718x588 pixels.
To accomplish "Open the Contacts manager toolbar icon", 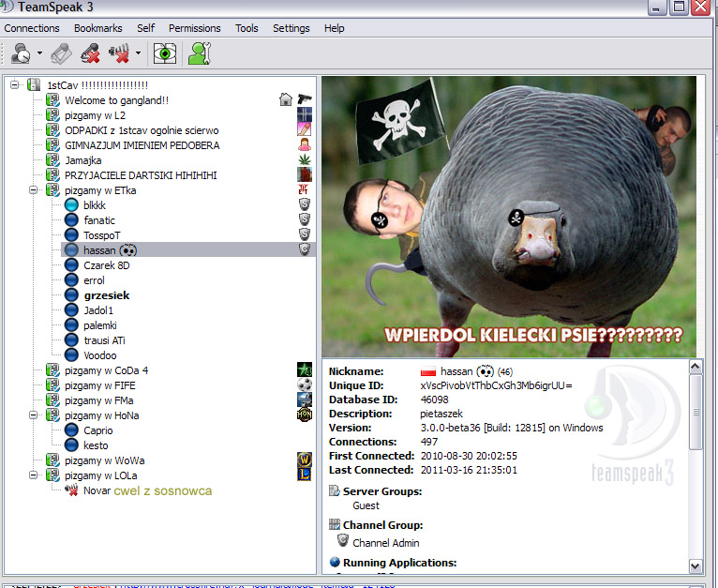I will (x=199, y=54).
